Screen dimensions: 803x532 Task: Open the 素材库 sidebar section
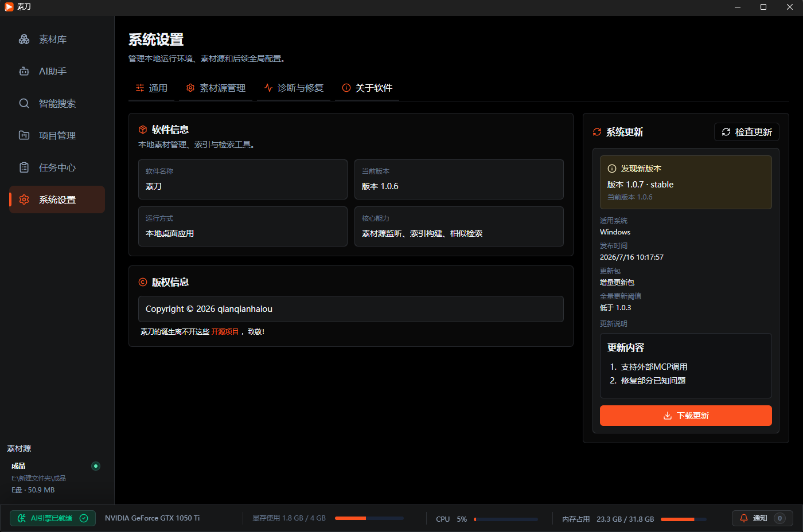tap(57, 39)
